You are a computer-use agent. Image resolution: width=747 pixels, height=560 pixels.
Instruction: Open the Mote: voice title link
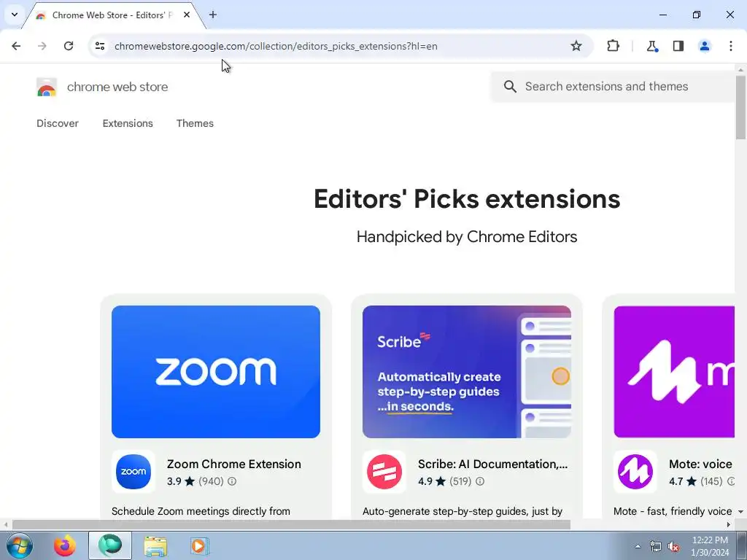(x=700, y=464)
